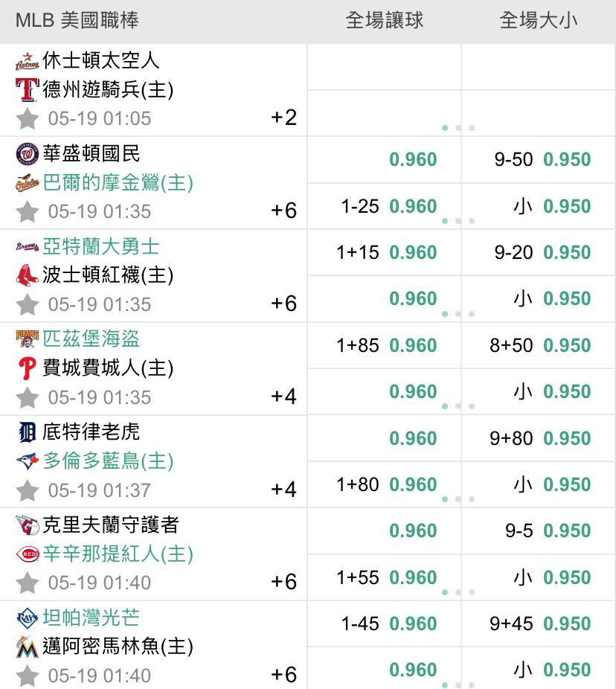Viewport: 616px width, 689px height.
Task: Expand +2 more bets for Astros game
Action: [284, 118]
